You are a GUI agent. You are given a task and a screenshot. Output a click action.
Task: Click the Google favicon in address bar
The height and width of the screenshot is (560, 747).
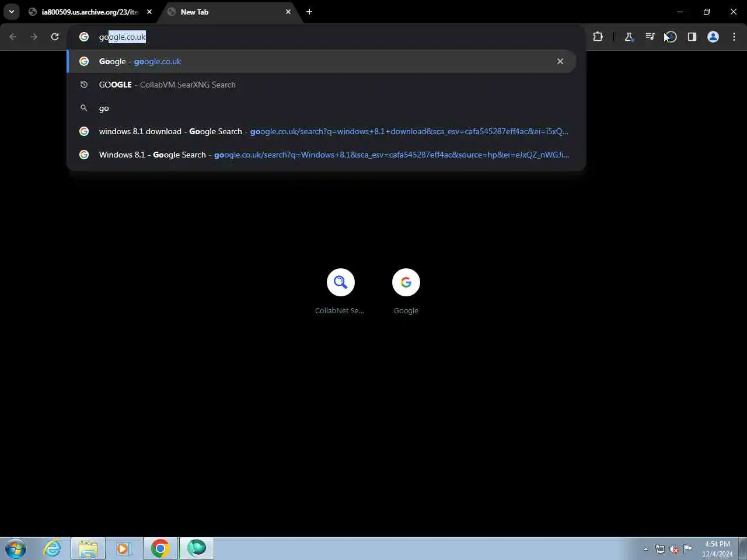point(84,37)
